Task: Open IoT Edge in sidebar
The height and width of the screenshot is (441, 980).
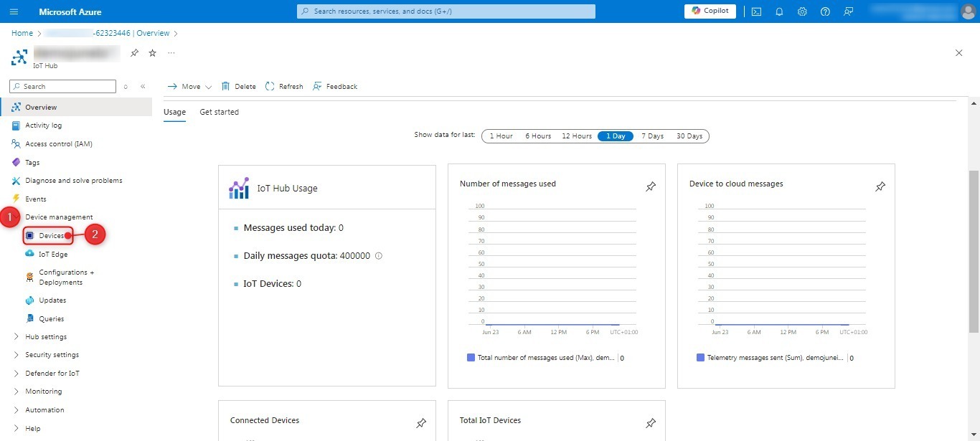Action: 53,254
